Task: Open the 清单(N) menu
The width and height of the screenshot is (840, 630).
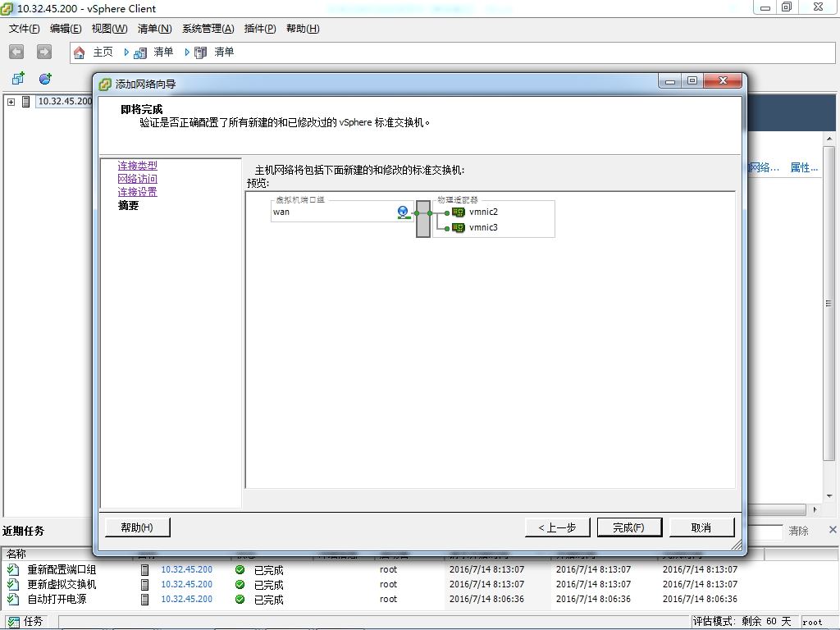Action: click(x=155, y=29)
